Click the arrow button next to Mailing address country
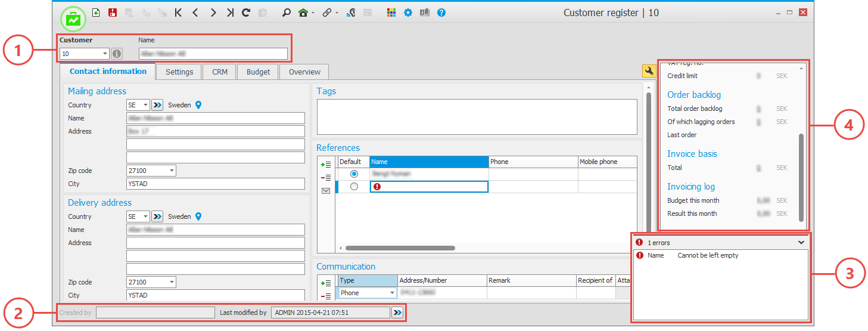Screen dimensions: 868x331 157,105
